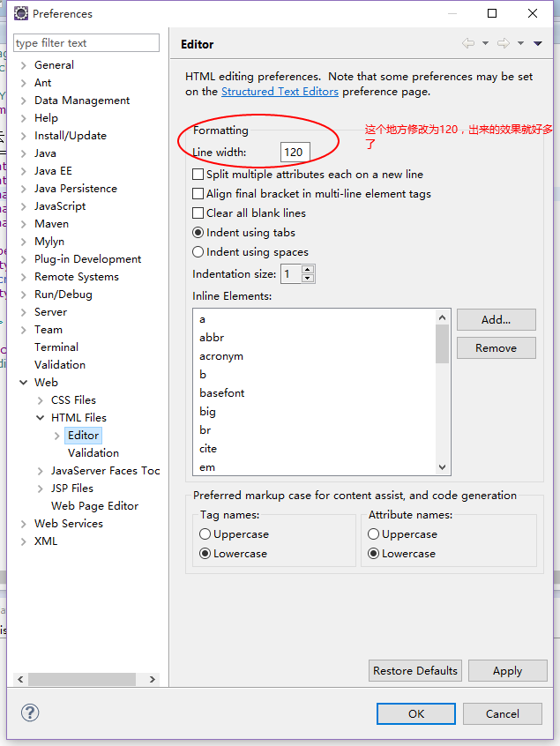Open help via question mark icon

pyautogui.click(x=30, y=712)
